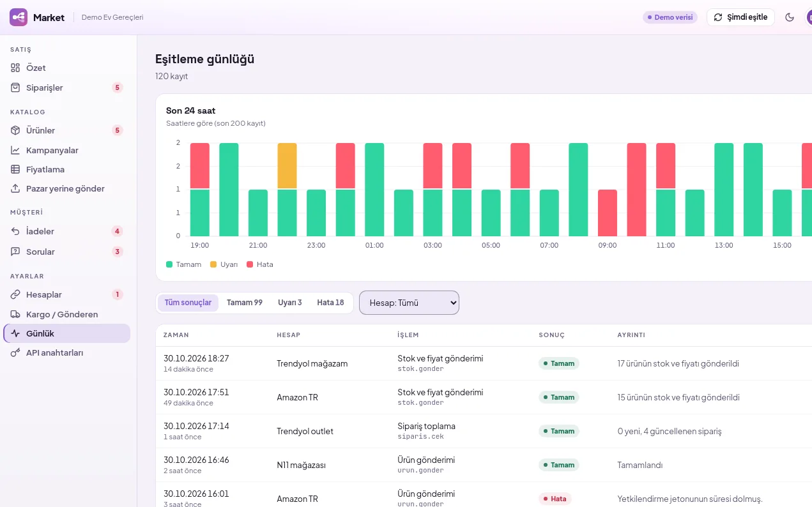Click the Market logo icon
This screenshot has height=507, width=812.
(19, 17)
